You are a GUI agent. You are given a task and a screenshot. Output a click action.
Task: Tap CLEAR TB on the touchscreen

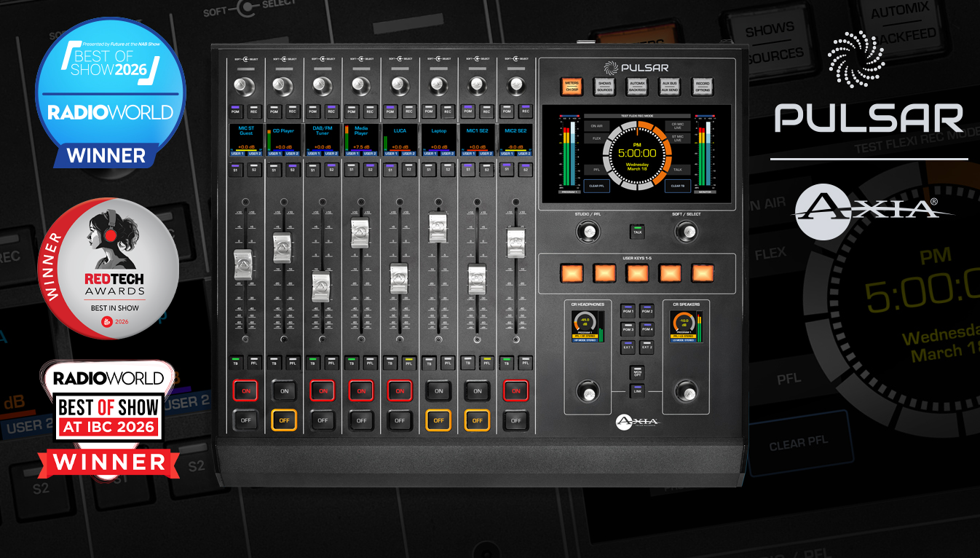coord(677,186)
